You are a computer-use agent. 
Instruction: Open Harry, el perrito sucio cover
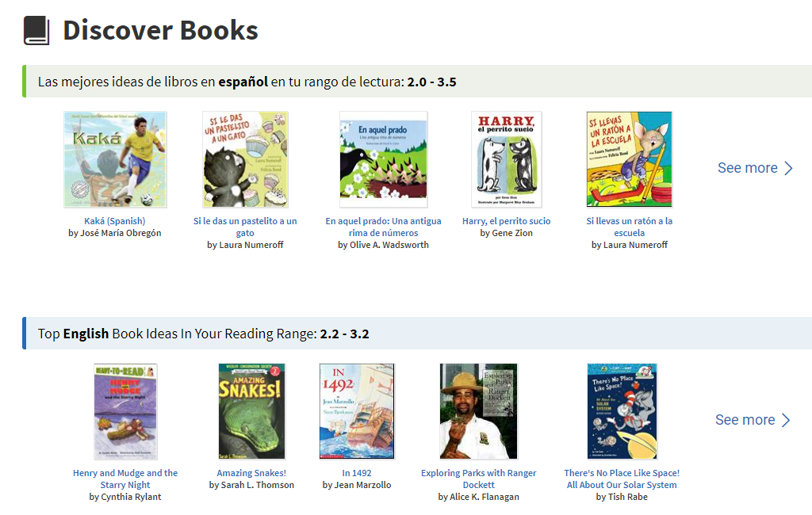click(507, 159)
